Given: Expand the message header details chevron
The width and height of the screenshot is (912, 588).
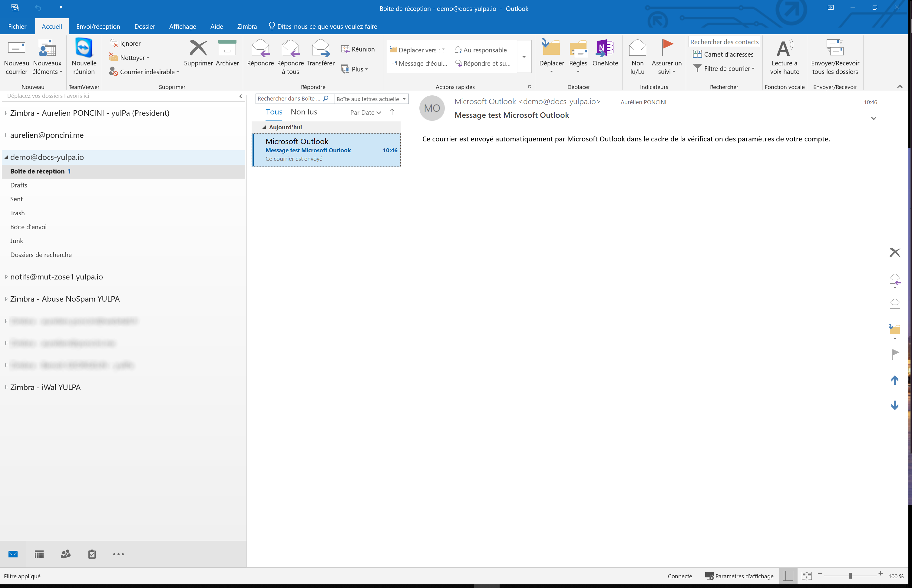Looking at the screenshot, I should click(873, 118).
